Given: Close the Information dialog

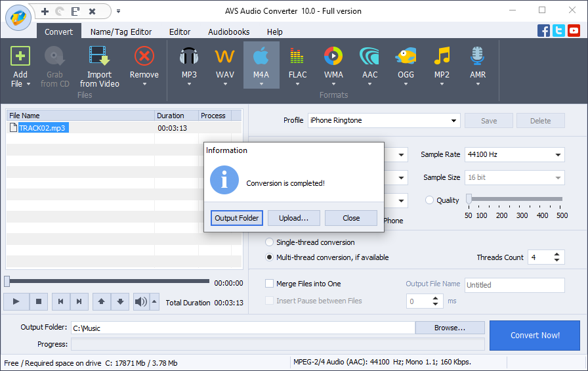Looking at the screenshot, I should click(x=351, y=218).
